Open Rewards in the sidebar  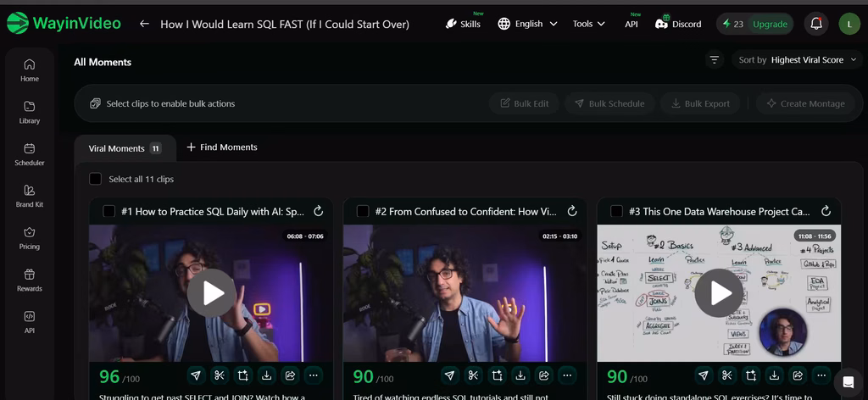coord(30,281)
